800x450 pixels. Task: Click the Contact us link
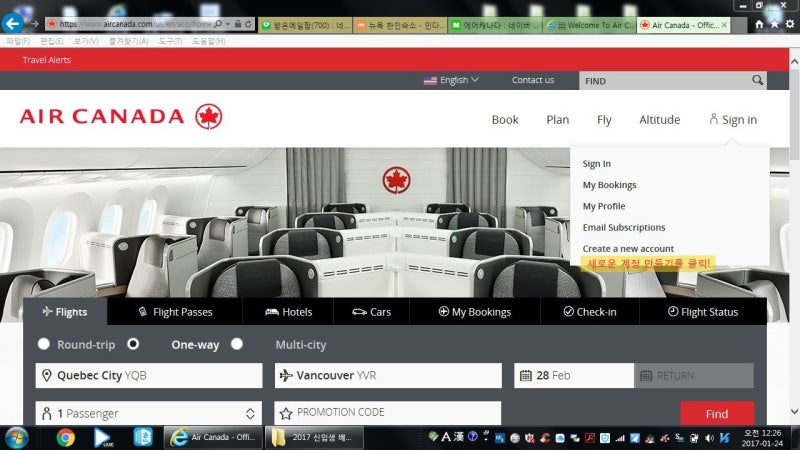coord(533,80)
